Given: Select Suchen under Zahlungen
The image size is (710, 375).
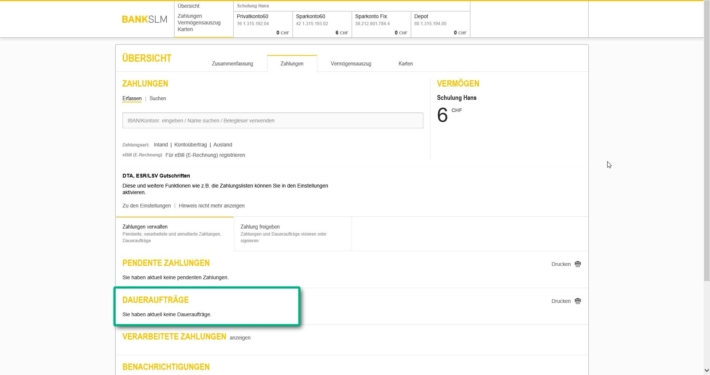Looking at the screenshot, I should [158, 98].
